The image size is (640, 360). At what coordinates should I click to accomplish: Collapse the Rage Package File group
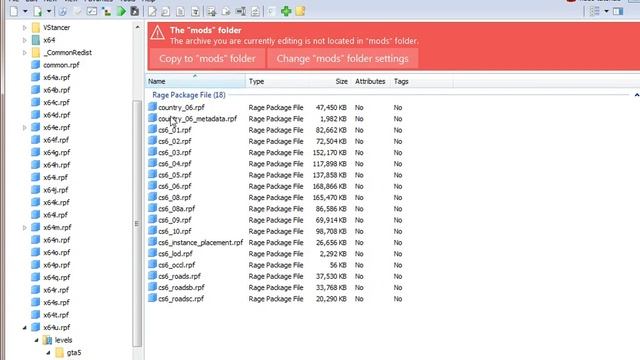pos(636,95)
